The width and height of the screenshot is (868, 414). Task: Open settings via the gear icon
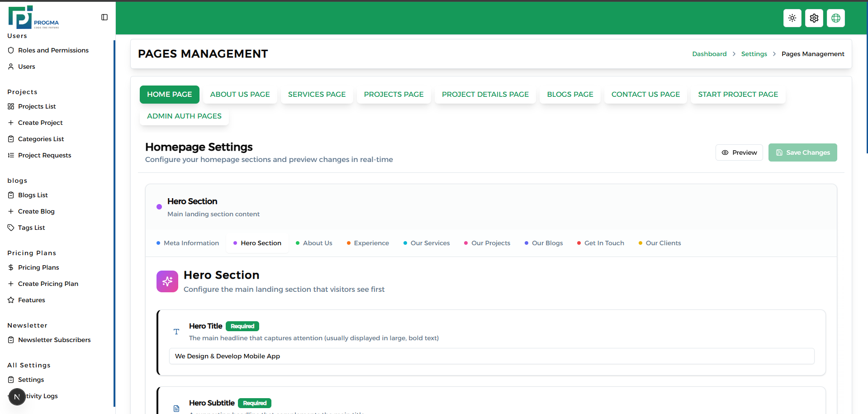(814, 18)
